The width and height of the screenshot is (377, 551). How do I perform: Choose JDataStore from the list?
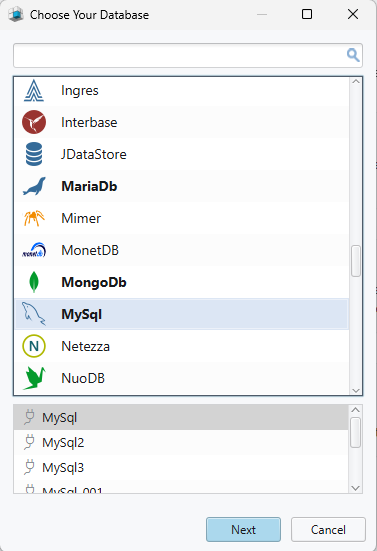point(182,154)
